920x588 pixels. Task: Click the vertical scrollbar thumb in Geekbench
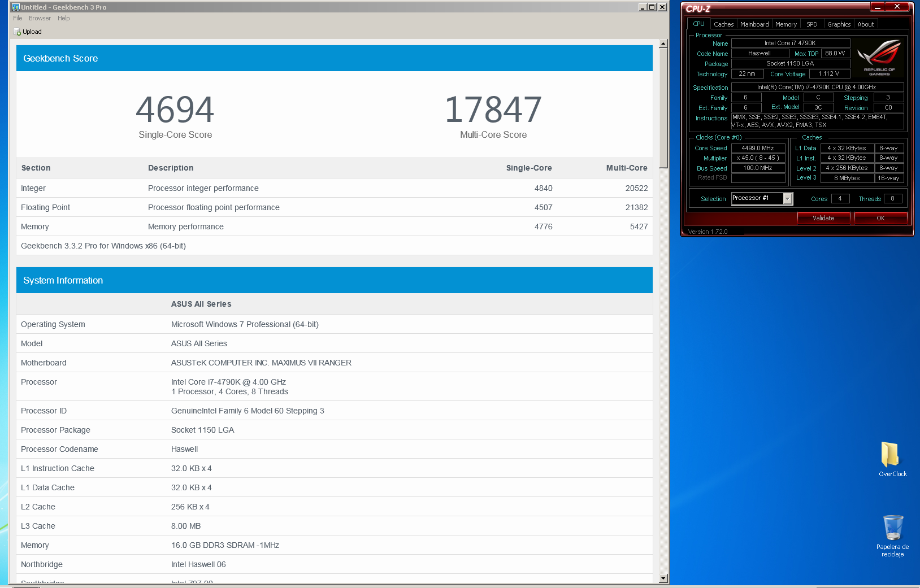663,108
